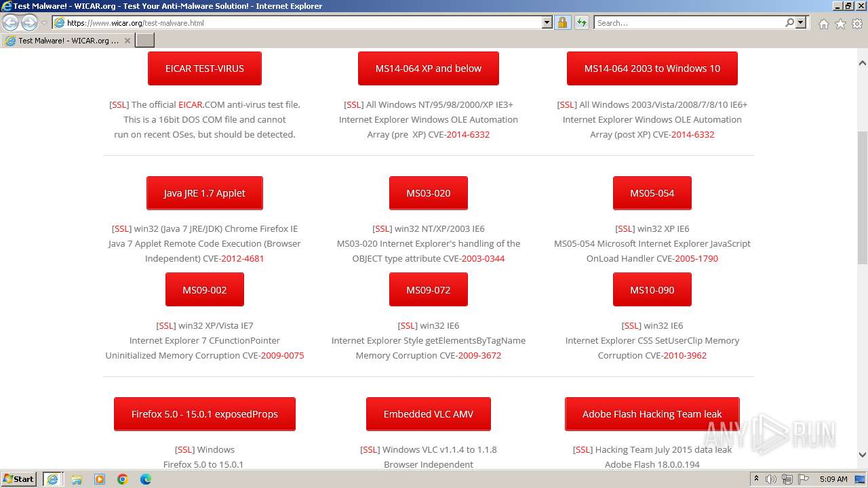Click the Search box

click(x=689, y=22)
